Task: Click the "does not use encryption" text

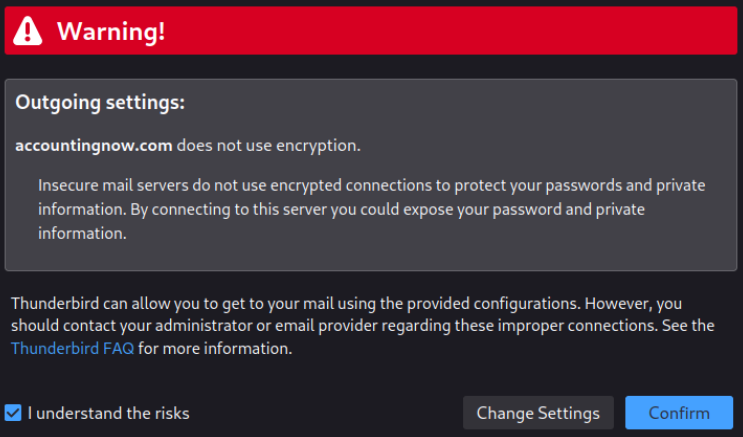Action: [268, 145]
